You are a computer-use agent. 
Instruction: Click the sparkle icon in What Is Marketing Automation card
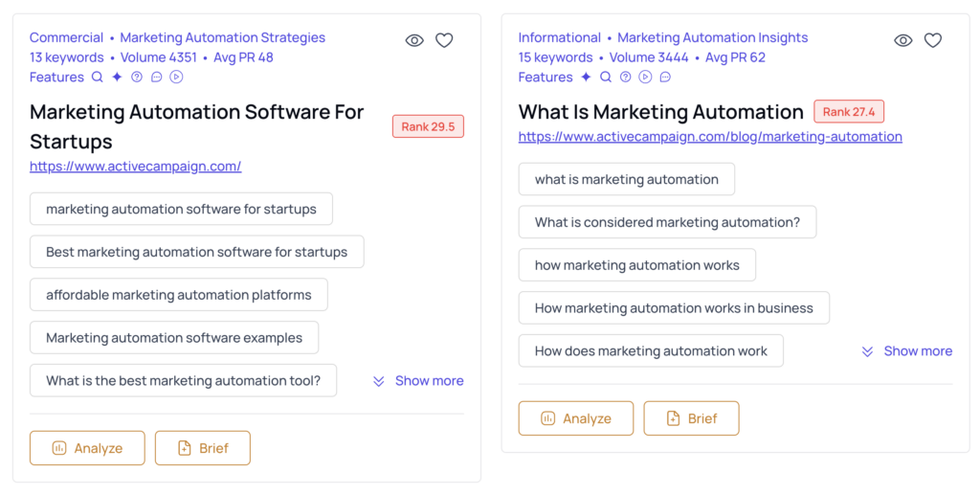point(586,78)
